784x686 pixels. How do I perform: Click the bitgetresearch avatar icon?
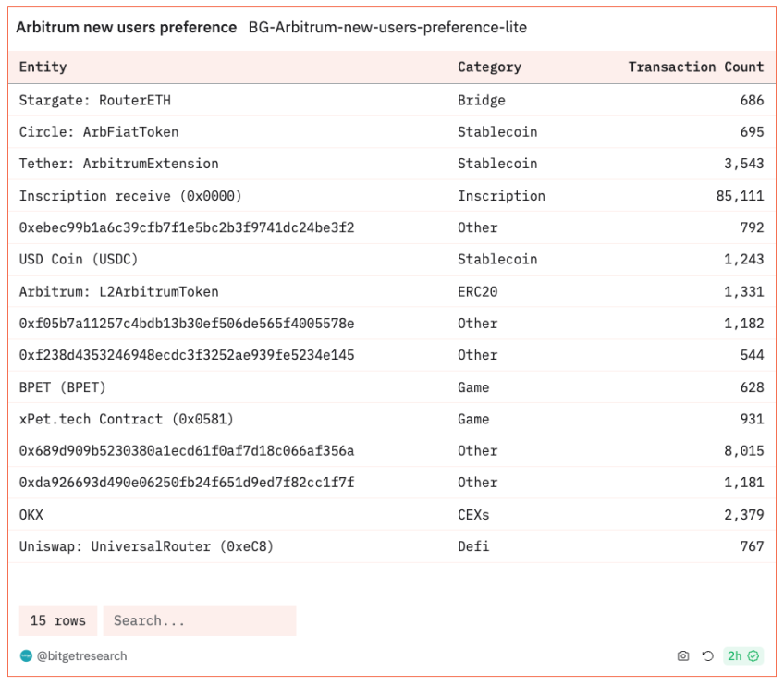[26, 656]
